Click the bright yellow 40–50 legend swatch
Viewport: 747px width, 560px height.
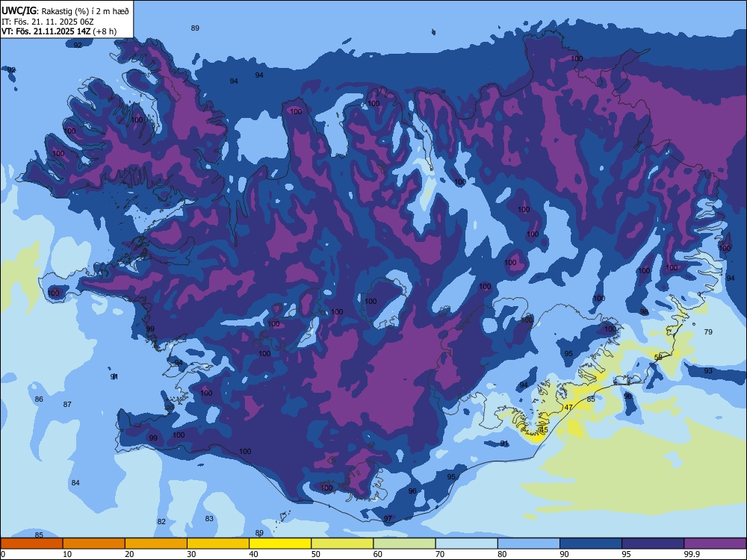pos(280,544)
